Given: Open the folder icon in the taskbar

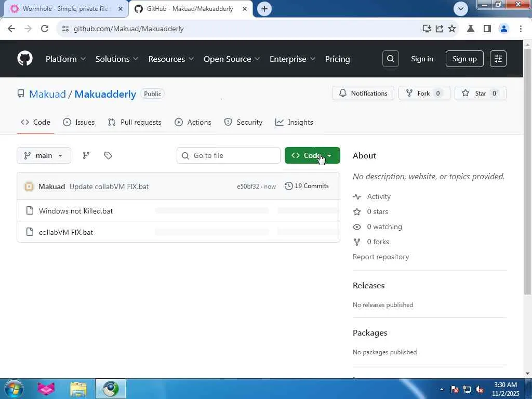Looking at the screenshot, I should pos(78,389).
